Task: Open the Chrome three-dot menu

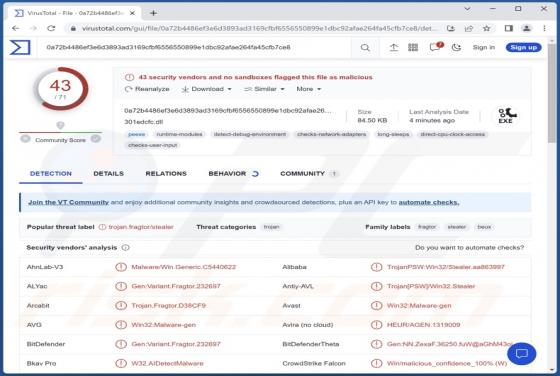Action: click(544, 28)
